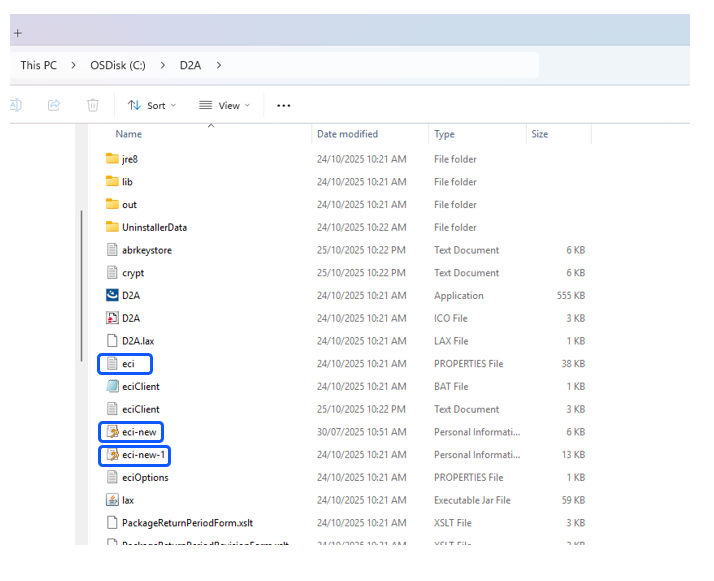Open the jre8 folder icon
Screen dimensions: 714x581
(112, 159)
